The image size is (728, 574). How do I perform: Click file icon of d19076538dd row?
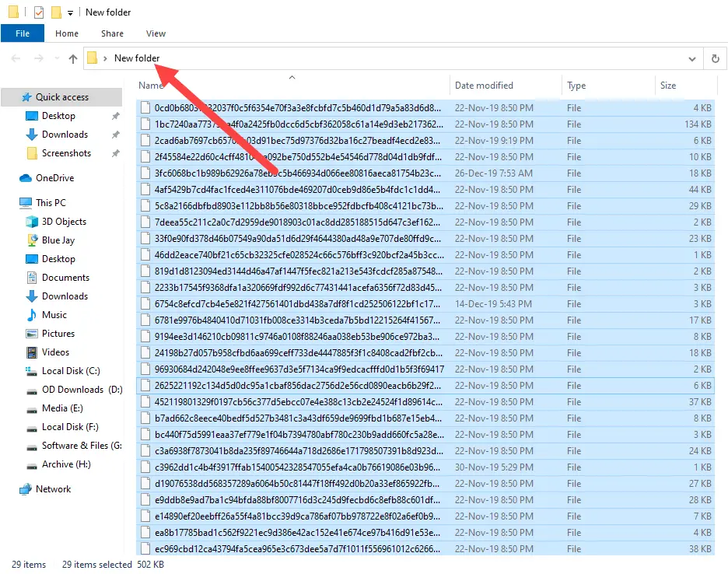(145, 484)
